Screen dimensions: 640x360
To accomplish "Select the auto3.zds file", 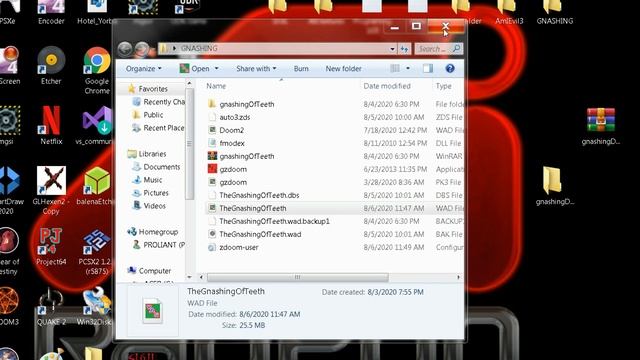I will tap(335, 117).
